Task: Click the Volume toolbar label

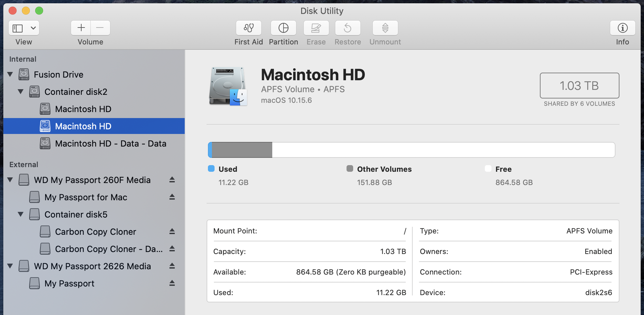Action: (91, 42)
